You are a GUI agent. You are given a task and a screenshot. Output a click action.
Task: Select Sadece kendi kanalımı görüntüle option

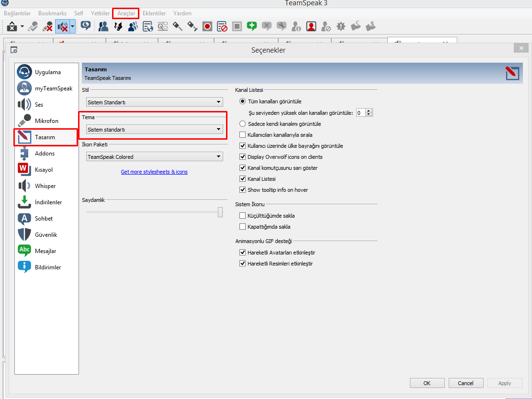[x=242, y=124]
